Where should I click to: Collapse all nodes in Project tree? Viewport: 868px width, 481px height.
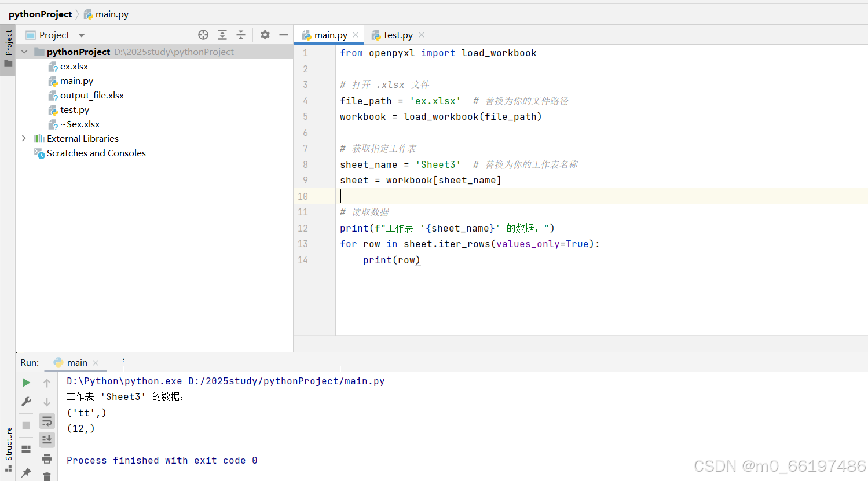point(241,35)
